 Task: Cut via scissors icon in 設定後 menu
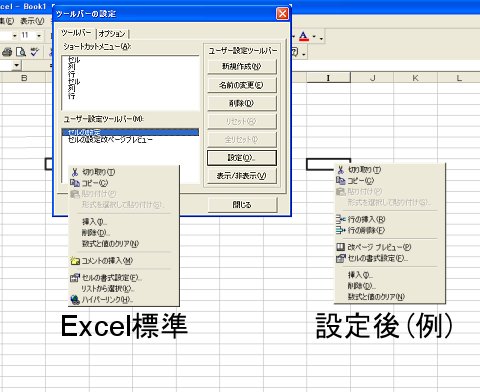(340, 170)
